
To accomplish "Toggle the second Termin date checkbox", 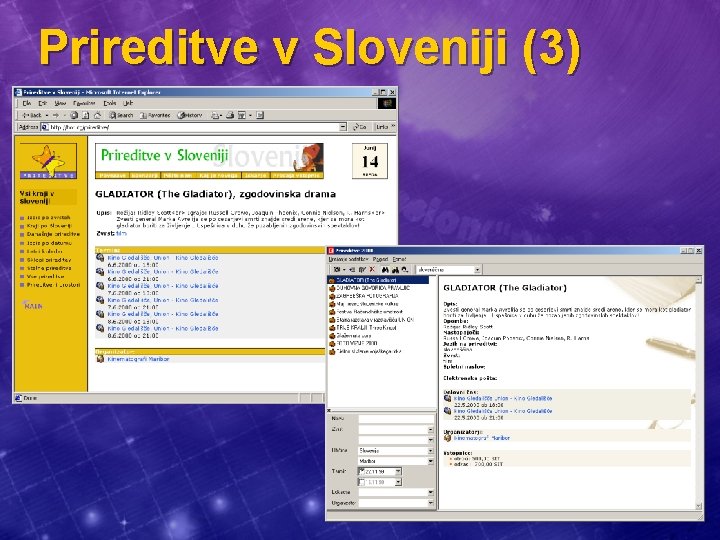I will (x=362, y=482).
